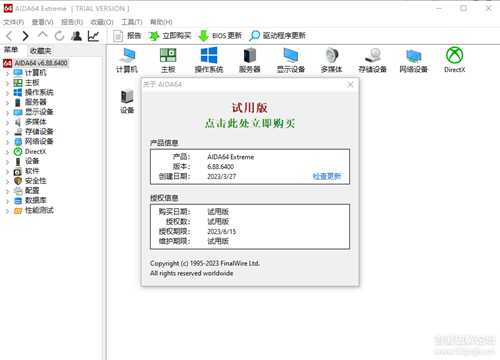The width and height of the screenshot is (500, 360).
Task: Open the DirectX Xbox icon in main pane
Action: pyautogui.click(x=455, y=60)
